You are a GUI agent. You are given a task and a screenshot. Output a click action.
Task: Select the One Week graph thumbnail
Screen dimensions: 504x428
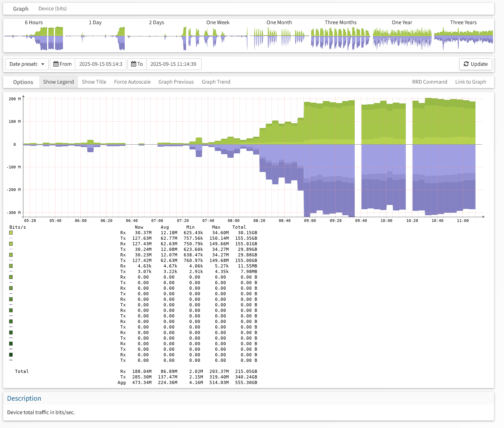(217, 36)
